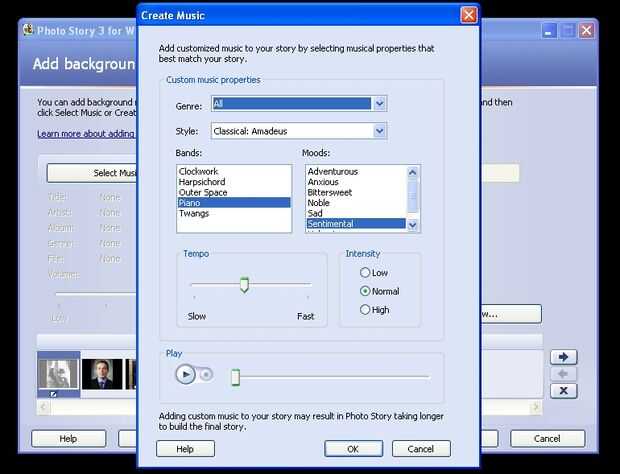Click Help in Photo Story window
The image size is (620, 474).
tap(69, 438)
